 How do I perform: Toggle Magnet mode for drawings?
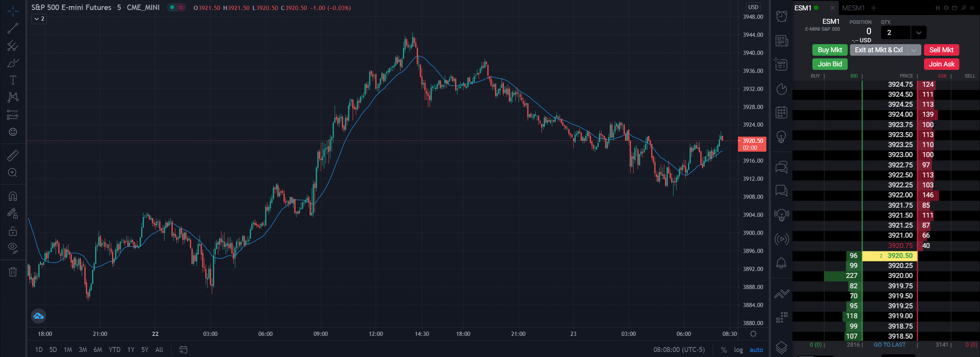[x=13, y=196]
